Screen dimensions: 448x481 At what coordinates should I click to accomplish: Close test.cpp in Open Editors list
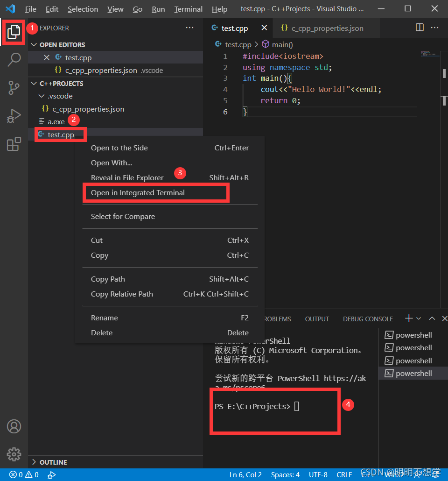[x=47, y=57]
